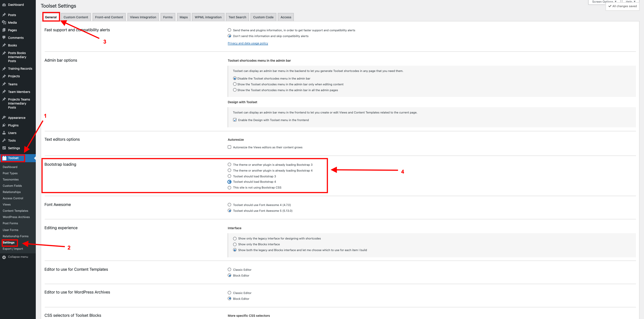Open User Forms submenu item

(x=11, y=230)
